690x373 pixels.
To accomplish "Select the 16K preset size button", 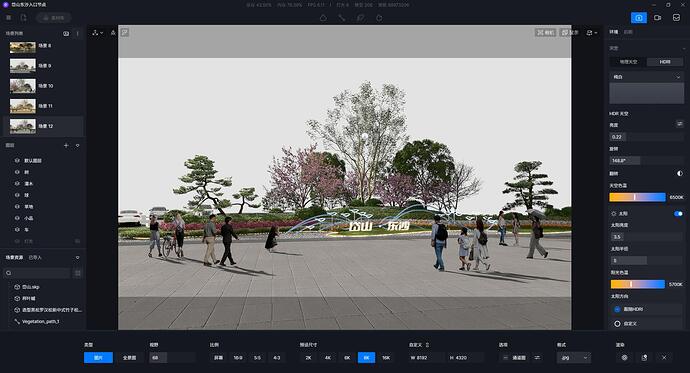I will [386, 358].
